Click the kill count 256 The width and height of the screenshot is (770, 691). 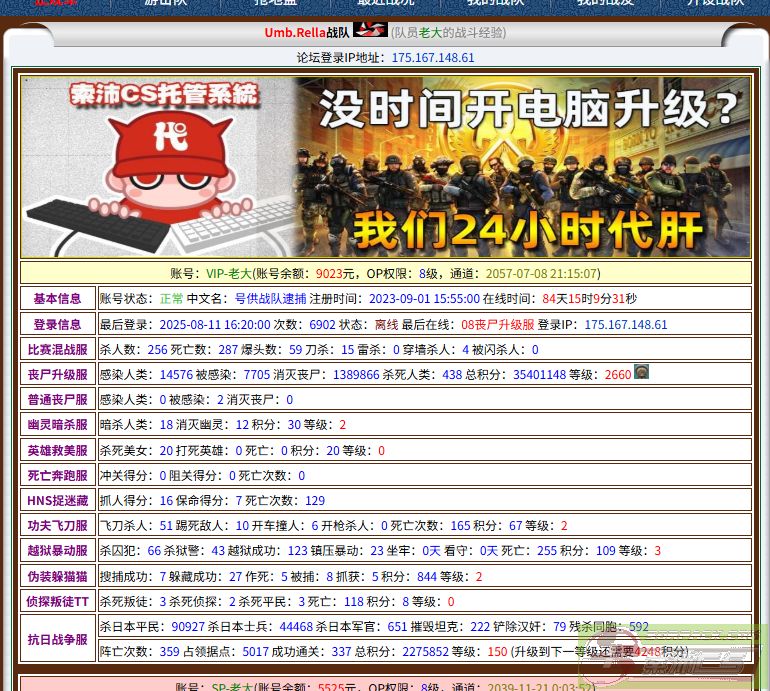[158, 350]
